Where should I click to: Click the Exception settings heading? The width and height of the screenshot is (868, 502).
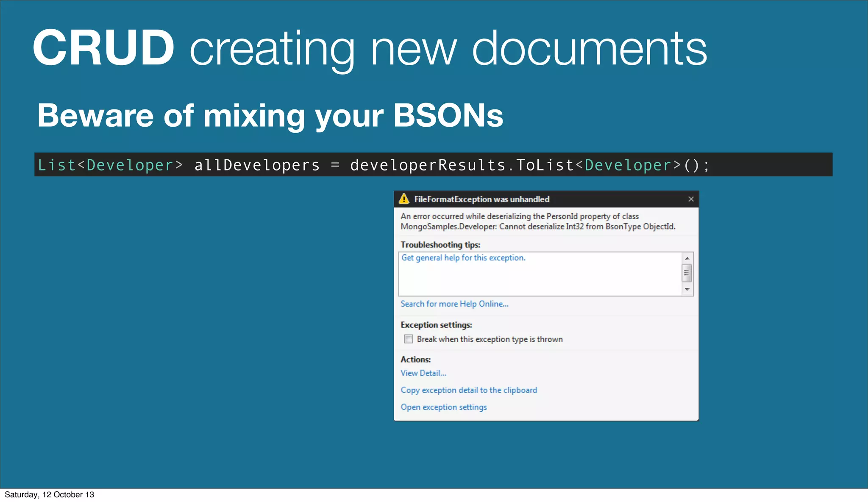pos(436,325)
